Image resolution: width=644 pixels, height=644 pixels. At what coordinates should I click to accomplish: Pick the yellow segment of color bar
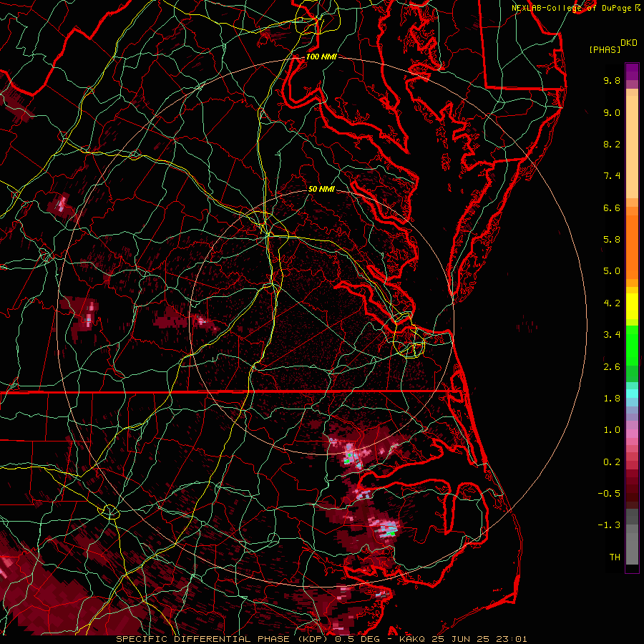pos(632,306)
